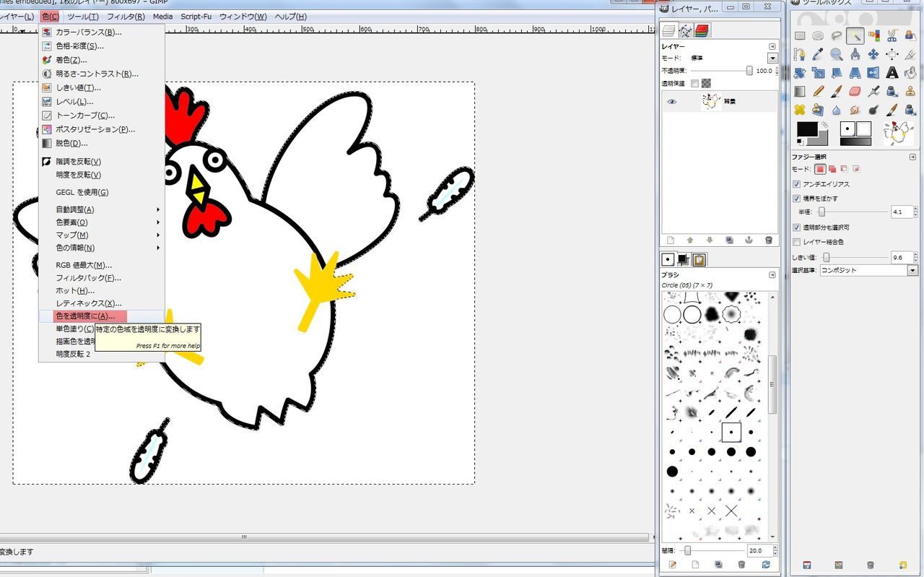Screen dimensions: 924x577
Task: Open the 選択基準 コンポジット dropdown
Action: (869, 270)
